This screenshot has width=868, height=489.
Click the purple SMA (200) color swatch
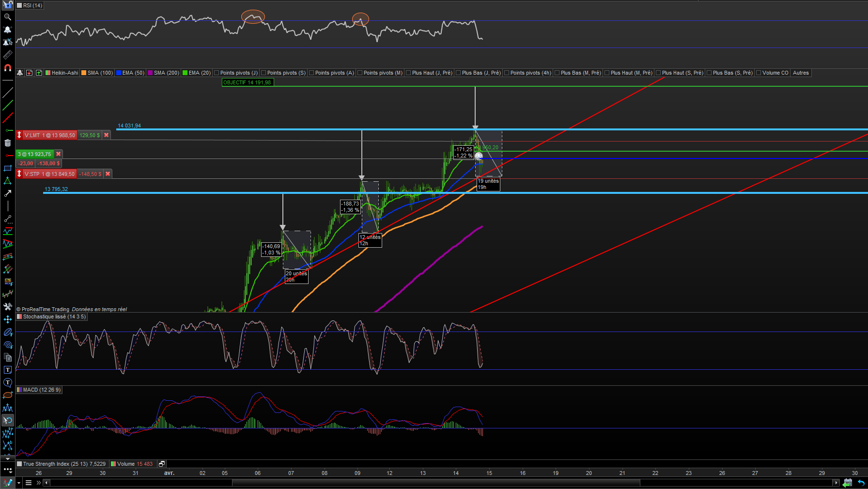click(150, 73)
